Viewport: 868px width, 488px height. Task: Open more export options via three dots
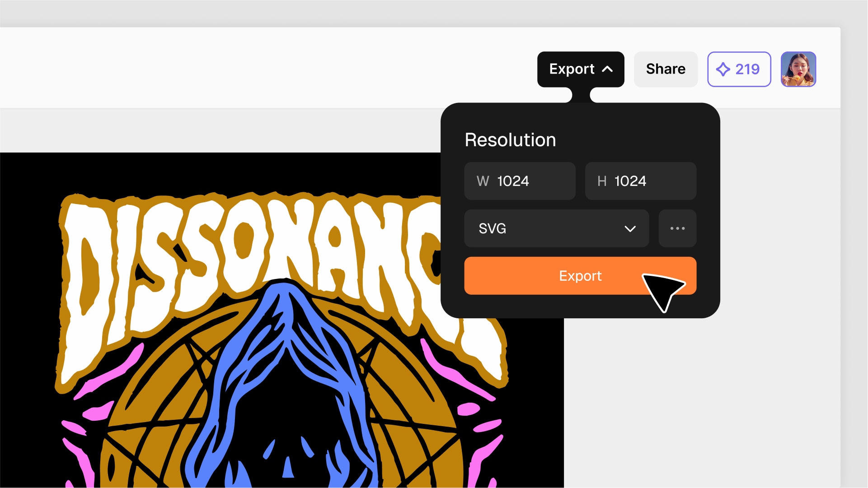tap(677, 228)
